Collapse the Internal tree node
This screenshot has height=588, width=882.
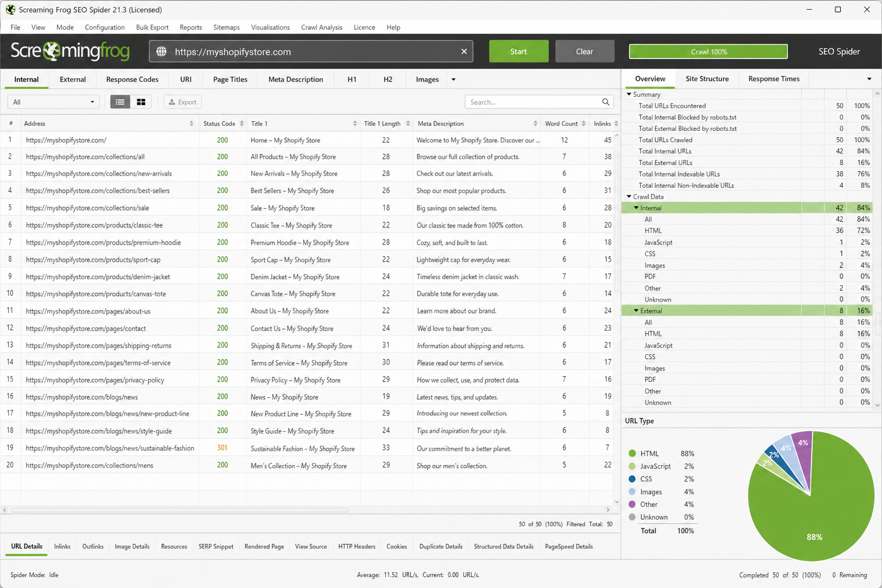click(636, 208)
